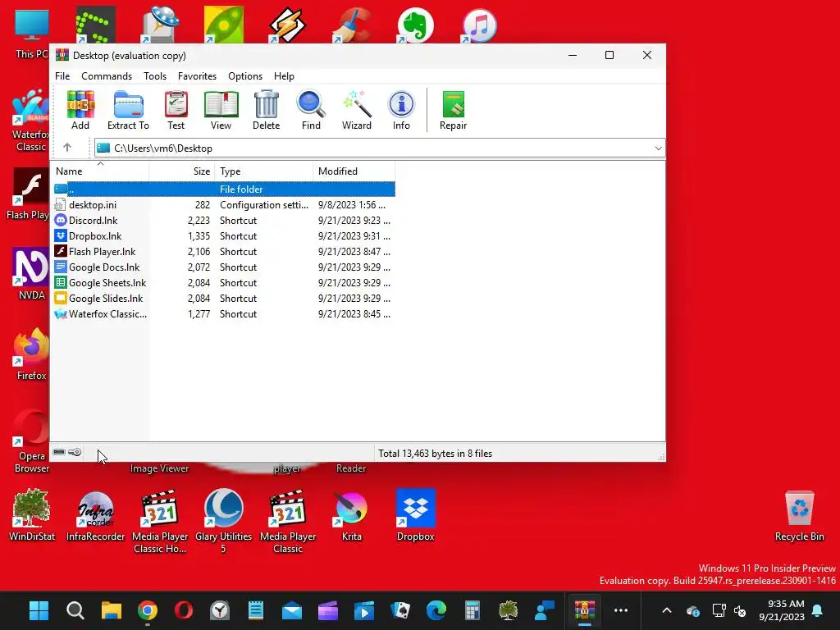Sort by the Modified column header
The width and height of the screenshot is (840, 630).
(x=354, y=171)
